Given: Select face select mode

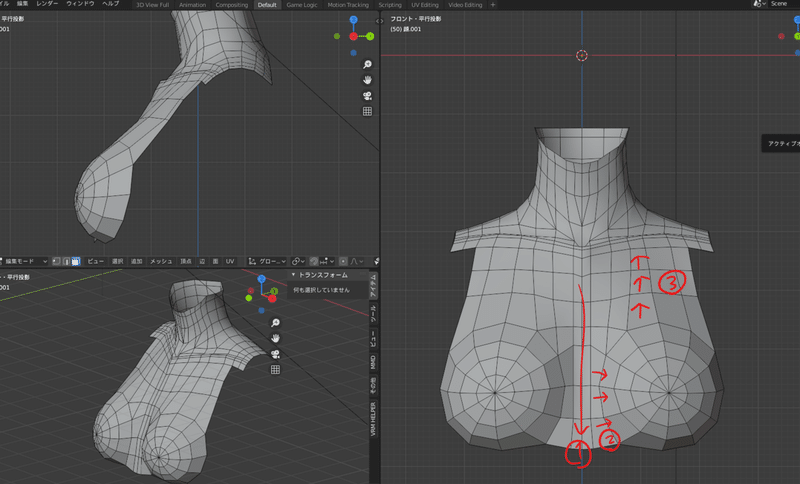Looking at the screenshot, I should tap(76, 261).
